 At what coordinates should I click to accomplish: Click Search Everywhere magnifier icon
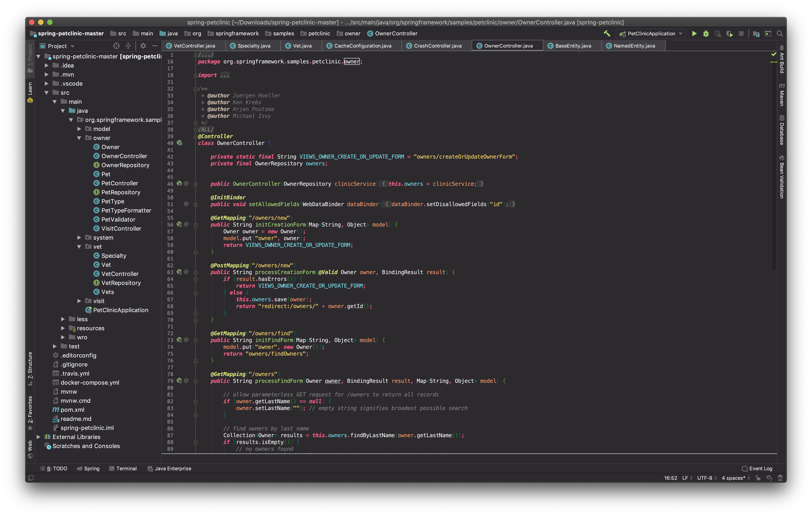pos(780,33)
